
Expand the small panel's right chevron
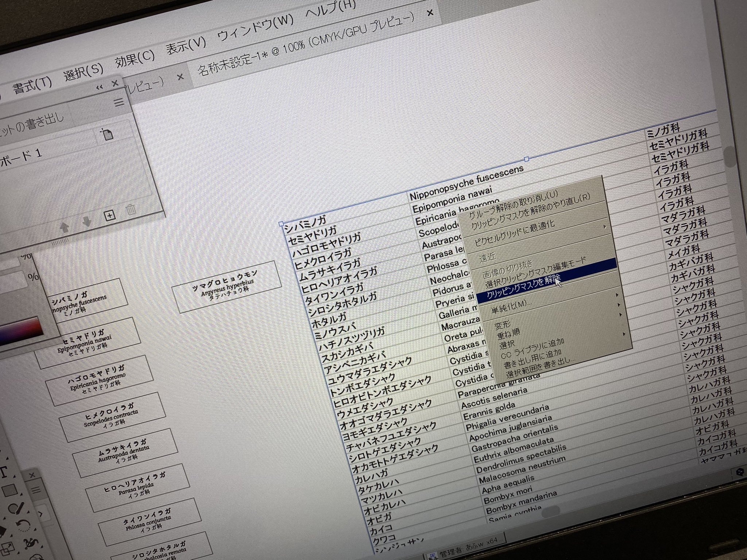tap(41, 514)
